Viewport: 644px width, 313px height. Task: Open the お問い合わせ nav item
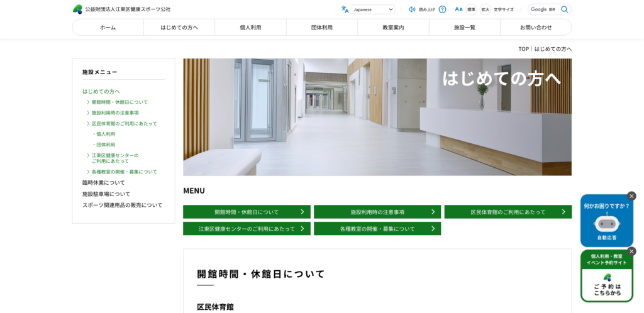tap(536, 28)
